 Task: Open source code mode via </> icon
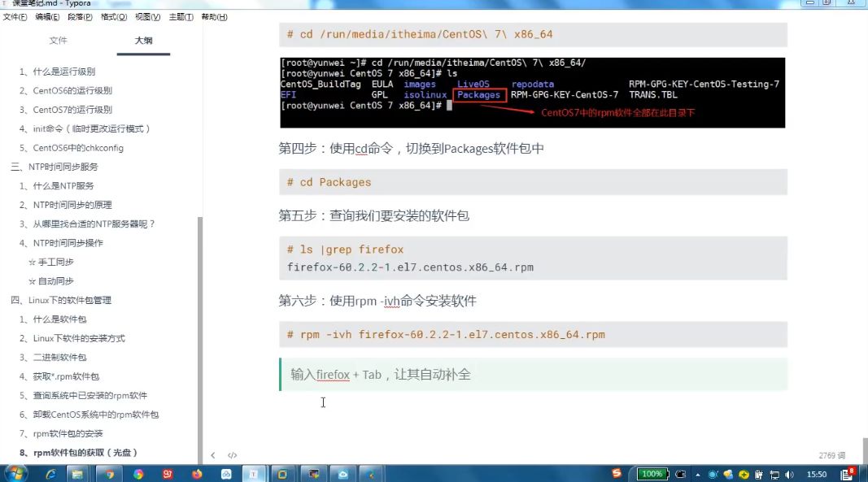(x=232, y=455)
